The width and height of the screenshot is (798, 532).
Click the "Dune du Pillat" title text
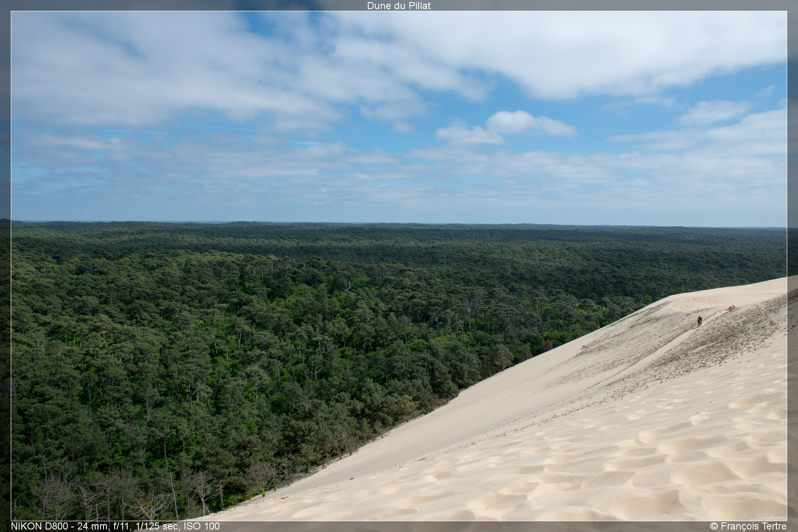click(399, 5)
